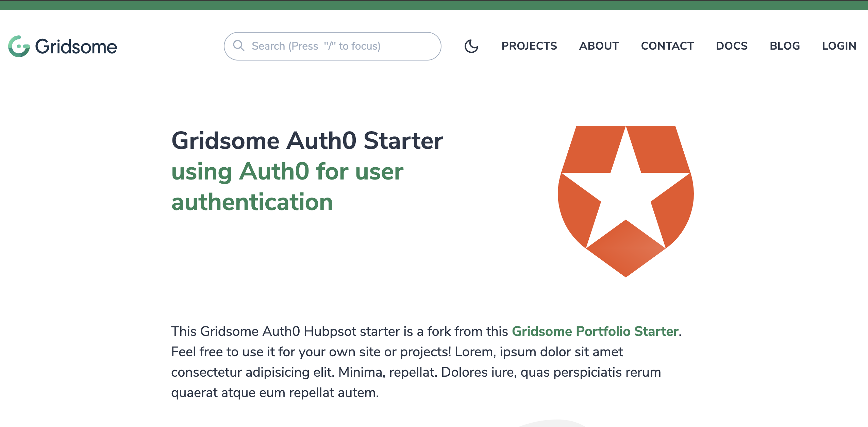The height and width of the screenshot is (427, 868).
Task: Navigate to DOCS
Action: tap(732, 46)
